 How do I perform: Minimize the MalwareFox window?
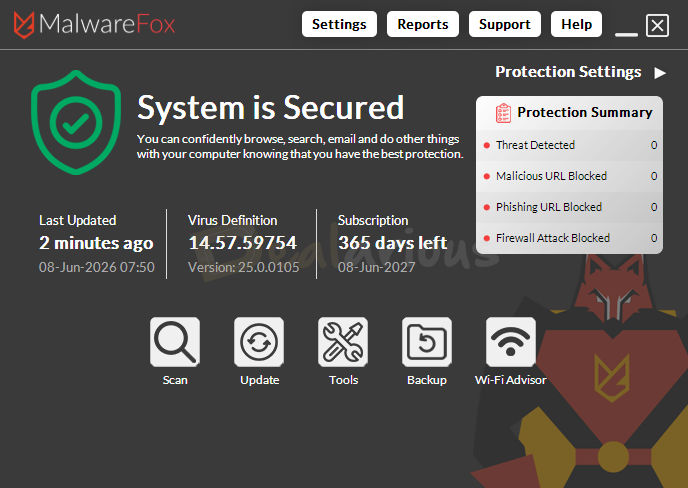[626, 34]
